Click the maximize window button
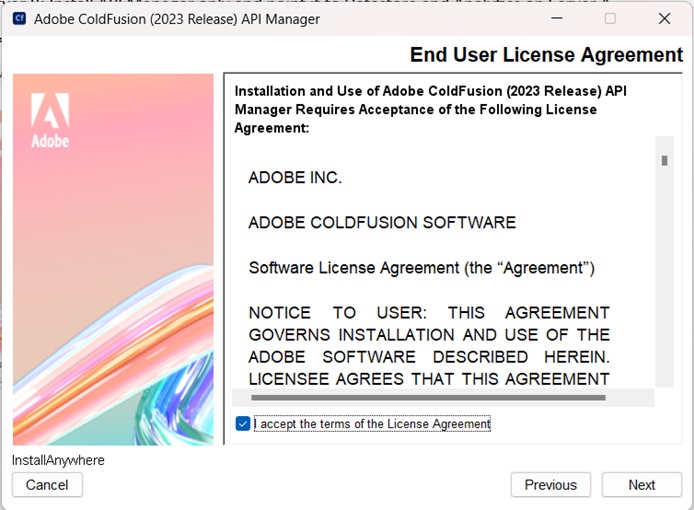 (610, 18)
